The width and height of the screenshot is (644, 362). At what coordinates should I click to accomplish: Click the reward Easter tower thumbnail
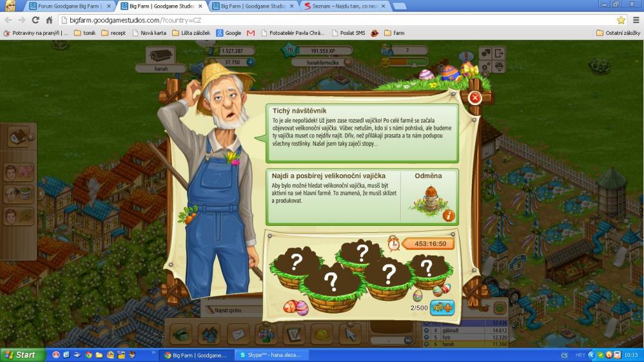pos(429,200)
